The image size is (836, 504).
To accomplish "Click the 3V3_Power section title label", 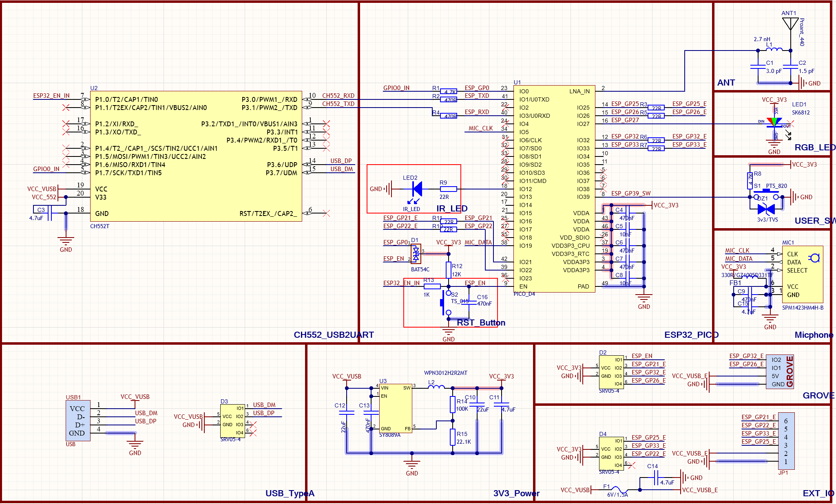I will 516,493.
